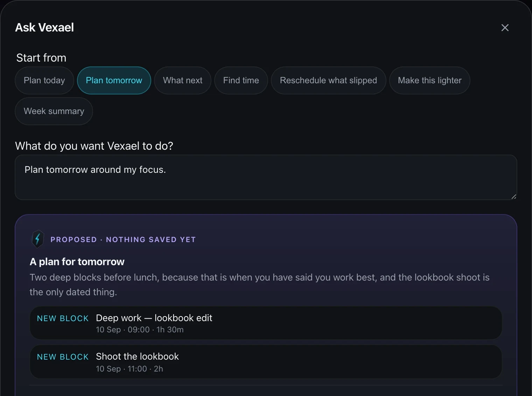Choose Reschedule what slipped
Screen dimensions: 532x396
[328, 80]
